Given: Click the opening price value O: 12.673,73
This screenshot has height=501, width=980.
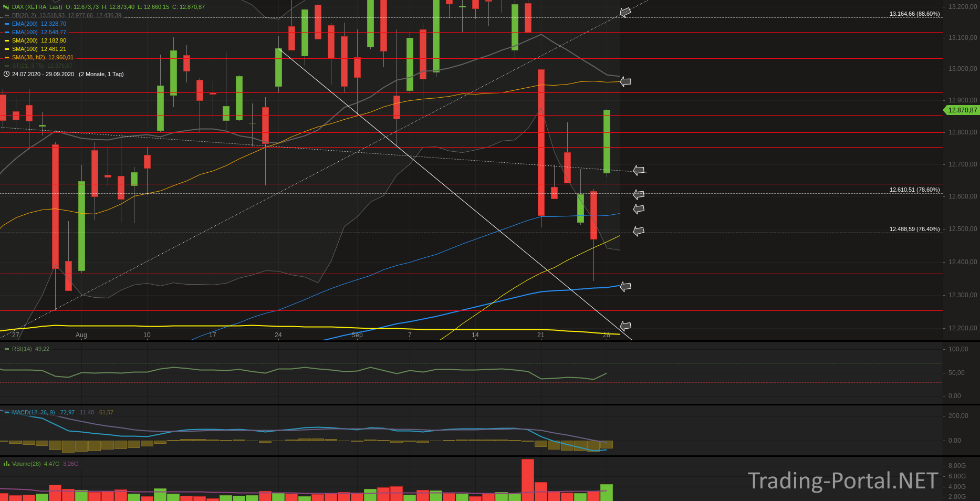Looking at the screenshot, I should (x=82, y=7).
